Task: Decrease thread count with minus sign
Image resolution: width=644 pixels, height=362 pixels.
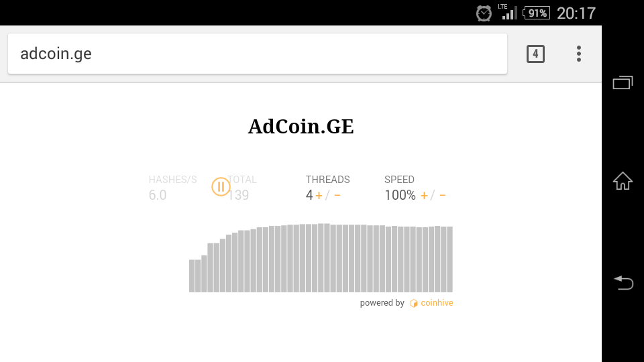Action: 337,196
